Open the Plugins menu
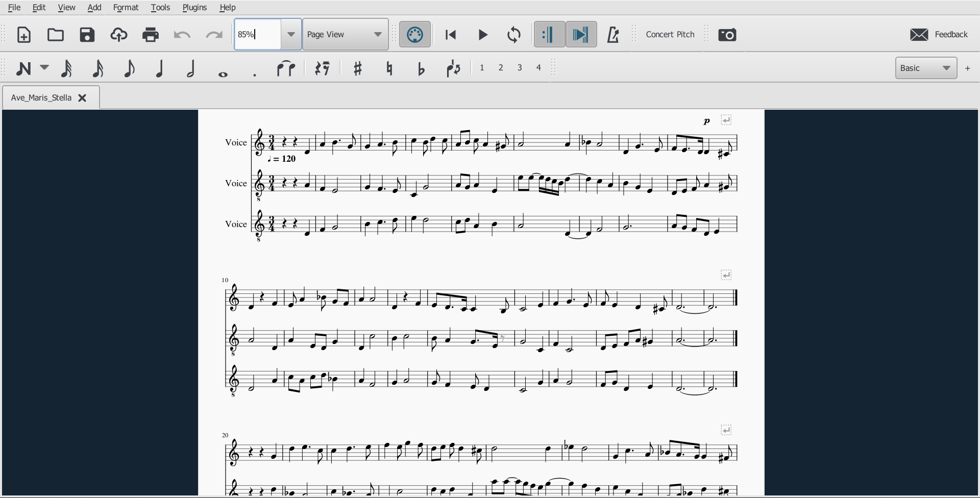 pos(194,7)
